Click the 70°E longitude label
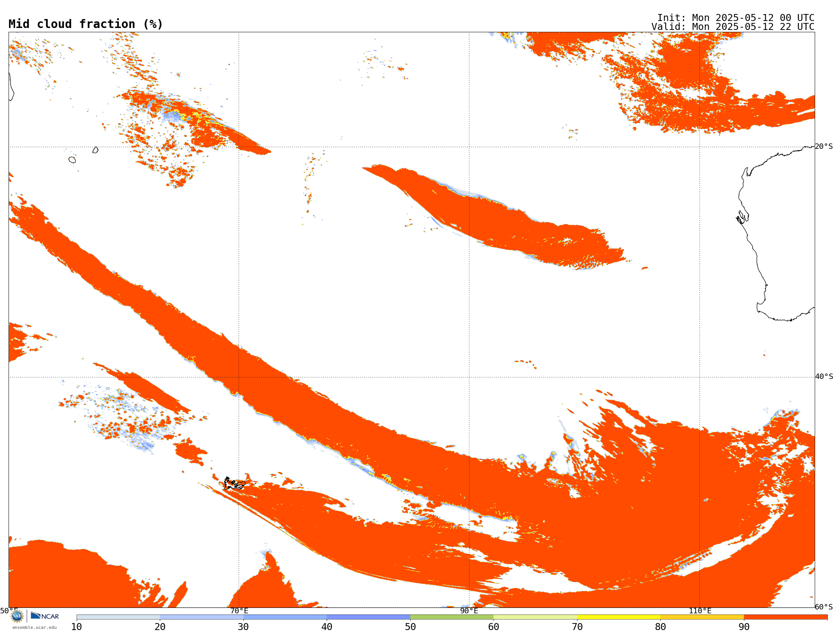840x632 pixels. tap(239, 611)
